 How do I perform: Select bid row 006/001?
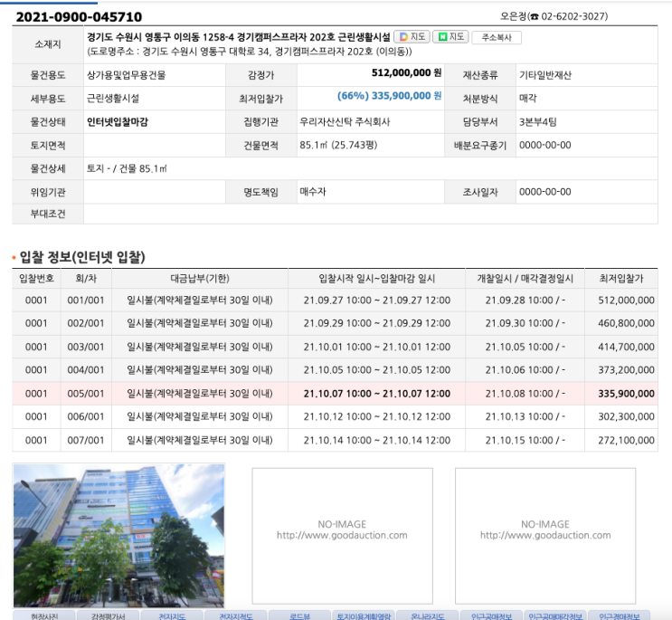335,416
